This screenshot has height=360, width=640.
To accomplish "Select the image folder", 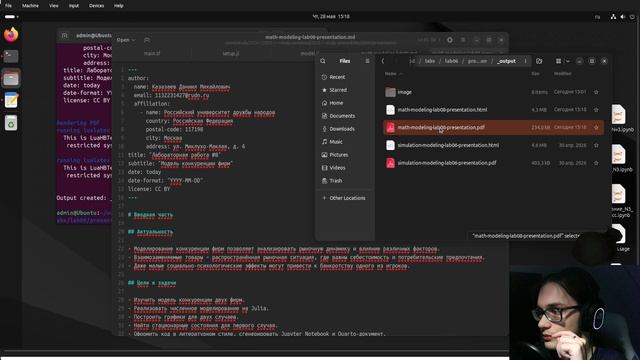I will (493, 92).
